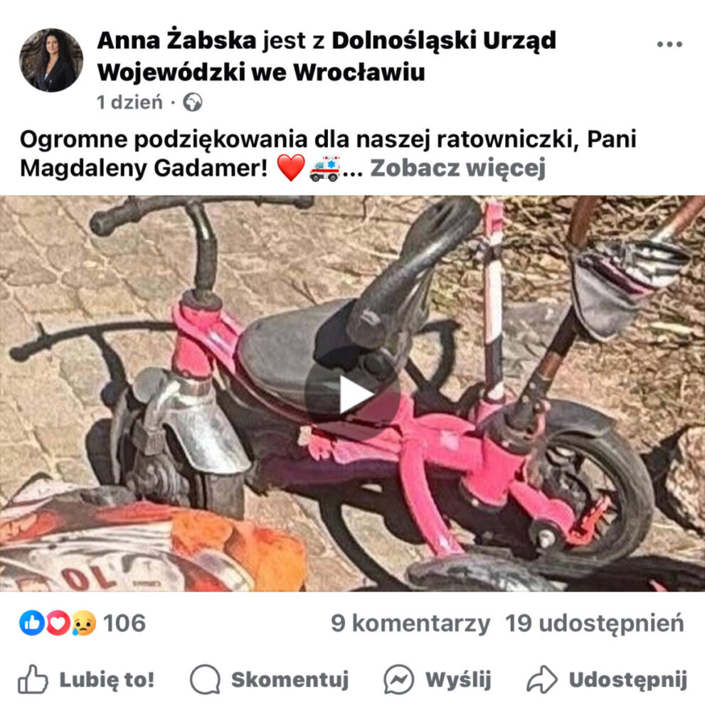The width and height of the screenshot is (705, 728).
Task: Click the thumbs-up 'Lubię to!' icon
Action: click(33, 680)
